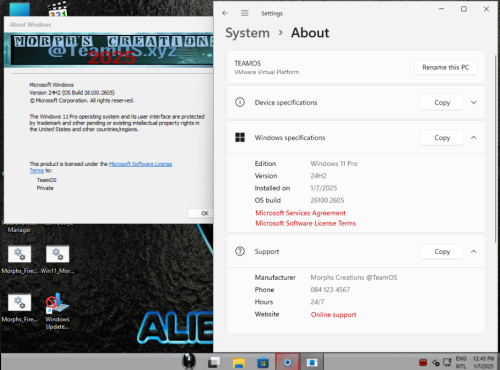500x370 pixels.
Task: Collapse the Windows specifications section
Action: 474,137
